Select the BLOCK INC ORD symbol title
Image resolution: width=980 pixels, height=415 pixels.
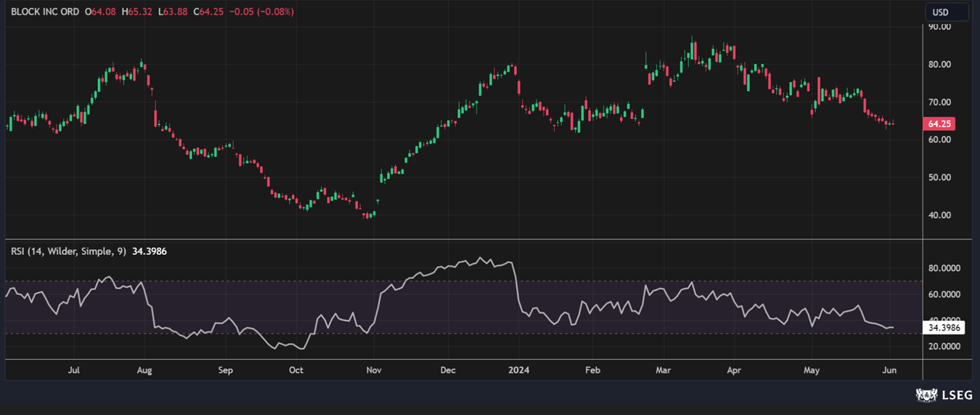pos(45,12)
